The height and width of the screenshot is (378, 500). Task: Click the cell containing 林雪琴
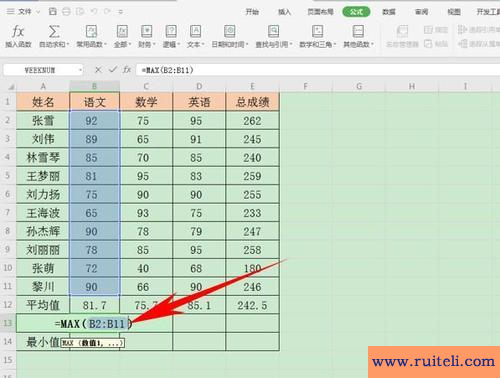tap(43, 157)
